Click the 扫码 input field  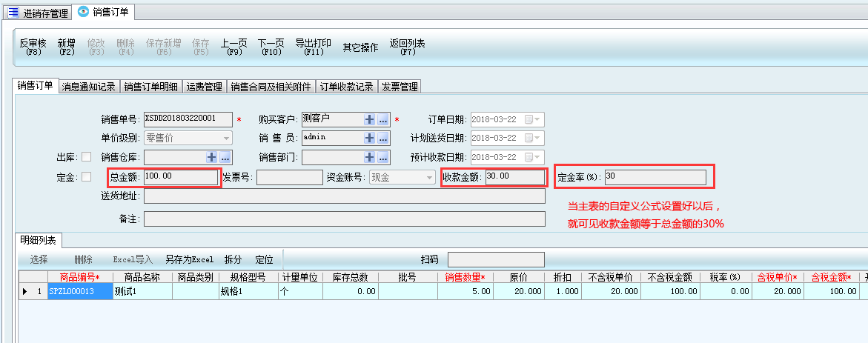click(495, 259)
